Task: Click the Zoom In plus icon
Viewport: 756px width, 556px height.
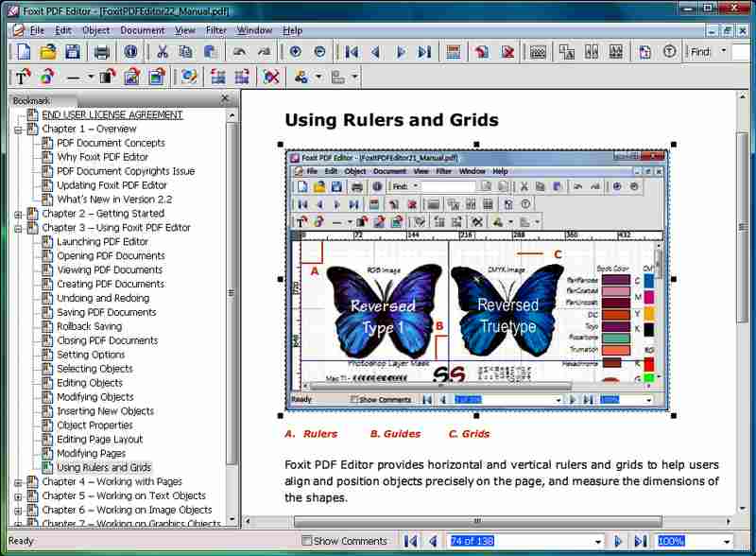Action: tap(295, 52)
